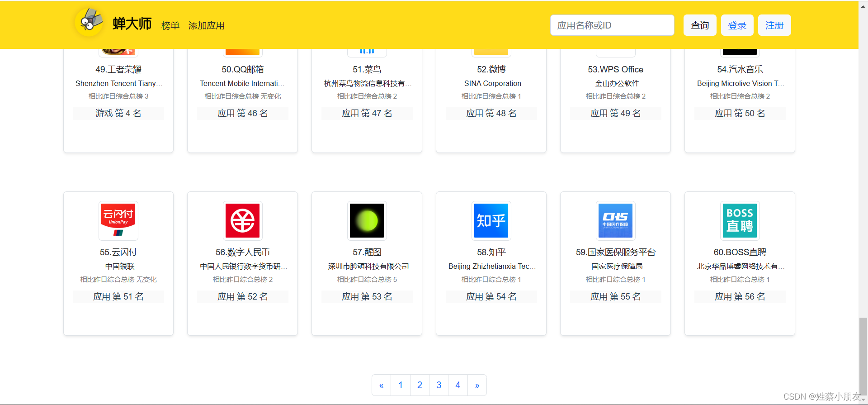Click the 深圳市脸萌科技有限公司 developer name
The width and height of the screenshot is (868, 405).
click(368, 266)
